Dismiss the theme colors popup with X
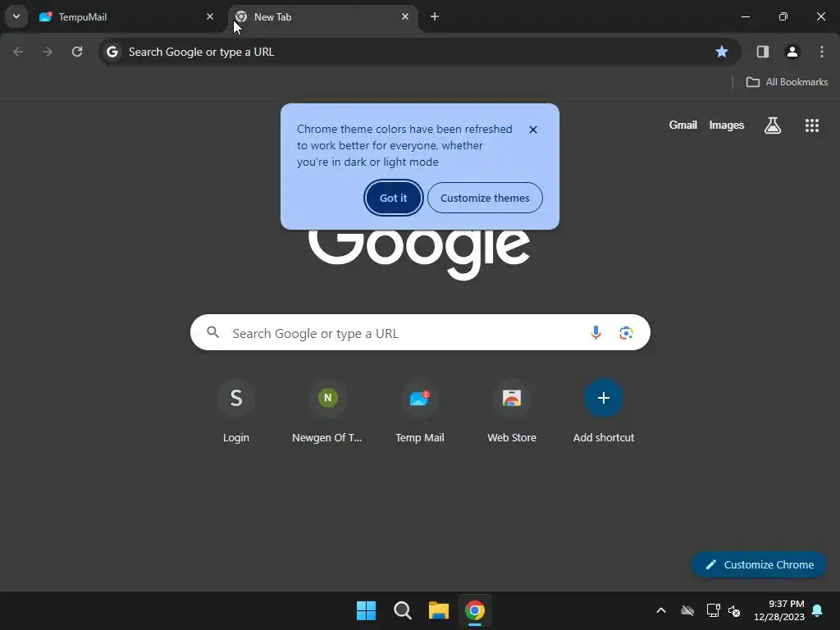Image resolution: width=840 pixels, height=630 pixels. 533,130
